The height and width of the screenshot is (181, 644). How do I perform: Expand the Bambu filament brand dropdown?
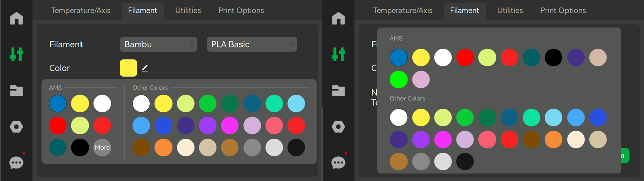click(x=158, y=44)
